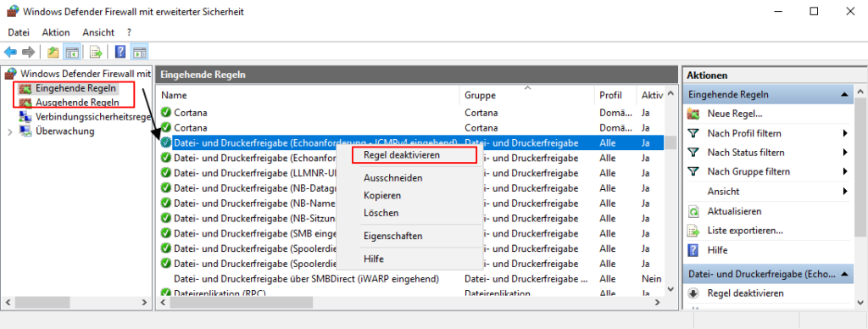Click the Verbindungssicherheitsregeln tree icon
Image resolution: width=868 pixels, height=329 pixels.
26,117
